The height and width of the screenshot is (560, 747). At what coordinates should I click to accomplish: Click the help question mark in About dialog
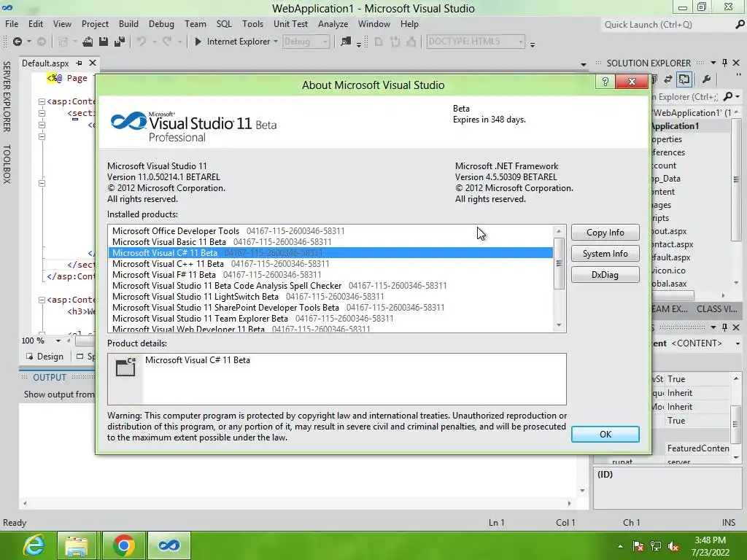coord(605,82)
